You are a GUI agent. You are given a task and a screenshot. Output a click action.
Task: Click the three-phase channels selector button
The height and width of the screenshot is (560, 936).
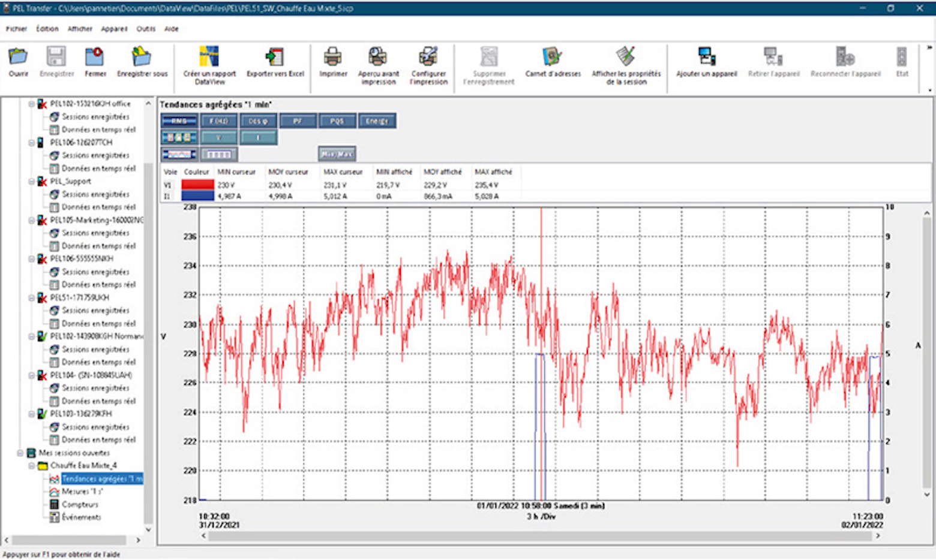coord(179,138)
